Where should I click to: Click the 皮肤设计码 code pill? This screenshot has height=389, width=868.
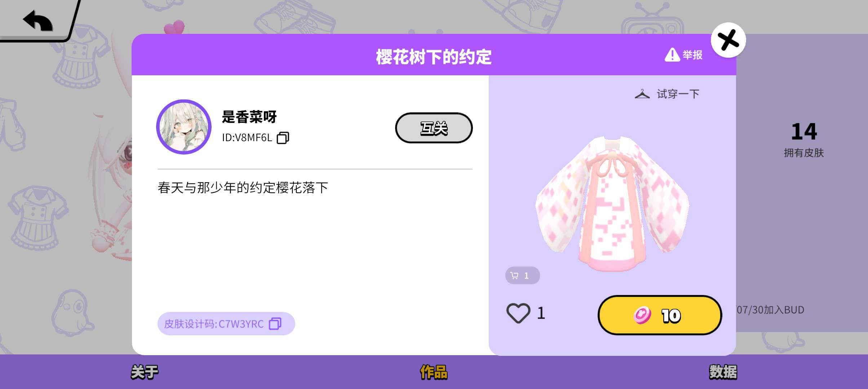(226, 323)
